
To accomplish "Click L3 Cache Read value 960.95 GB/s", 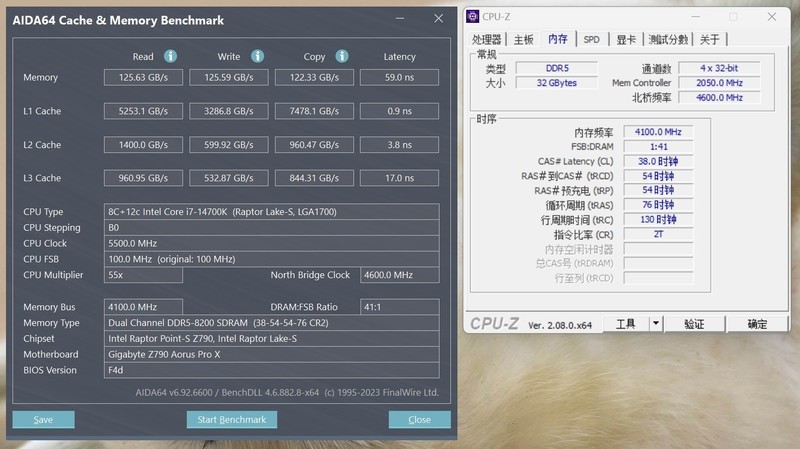I will 143,178.
